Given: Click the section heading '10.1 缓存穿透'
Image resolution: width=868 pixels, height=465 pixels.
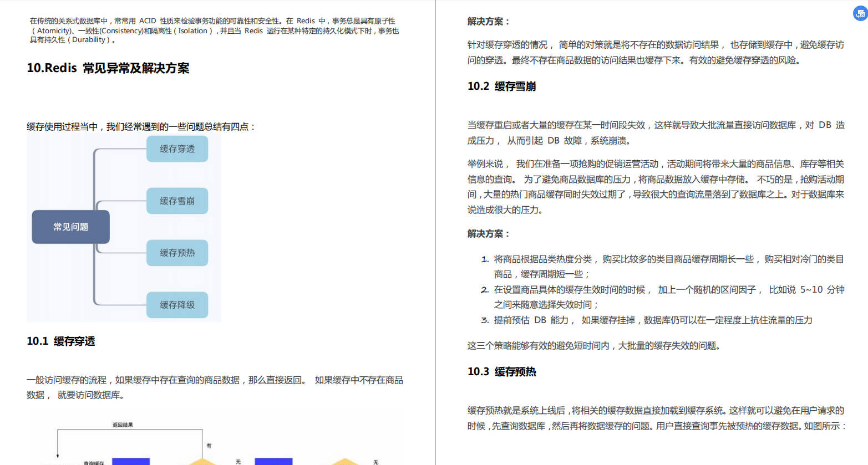Looking at the screenshot, I should click(61, 341).
